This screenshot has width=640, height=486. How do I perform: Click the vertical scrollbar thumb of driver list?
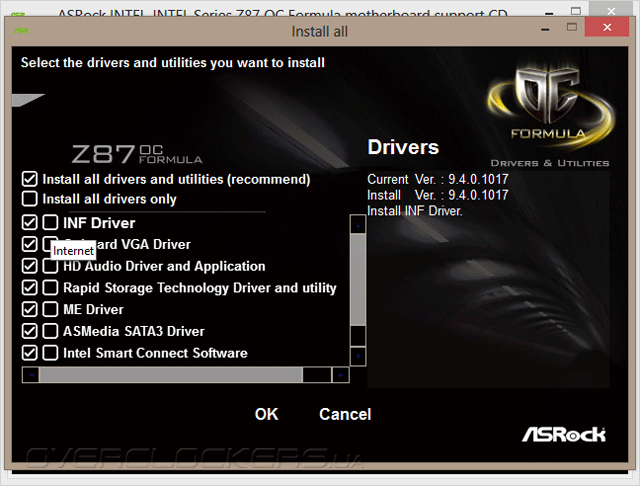coord(358,280)
